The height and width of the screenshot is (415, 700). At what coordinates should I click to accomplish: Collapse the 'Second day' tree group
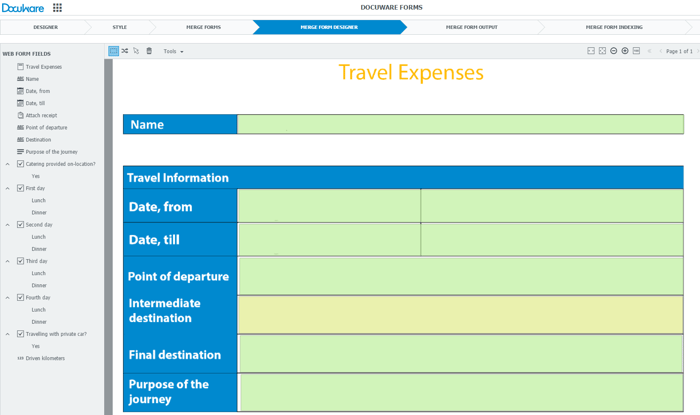(8, 225)
